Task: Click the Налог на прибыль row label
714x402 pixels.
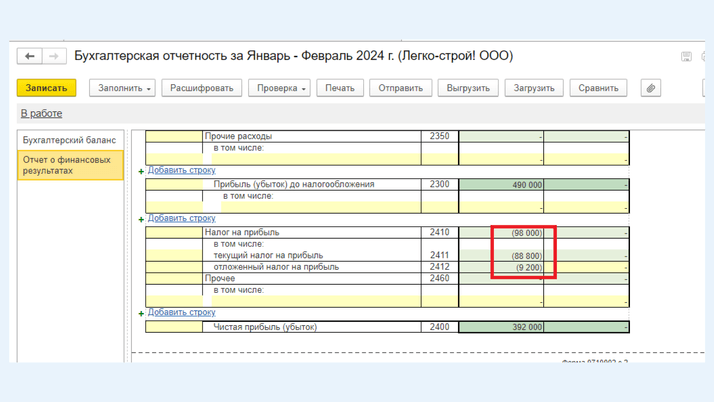Action: [x=242, y=232]
